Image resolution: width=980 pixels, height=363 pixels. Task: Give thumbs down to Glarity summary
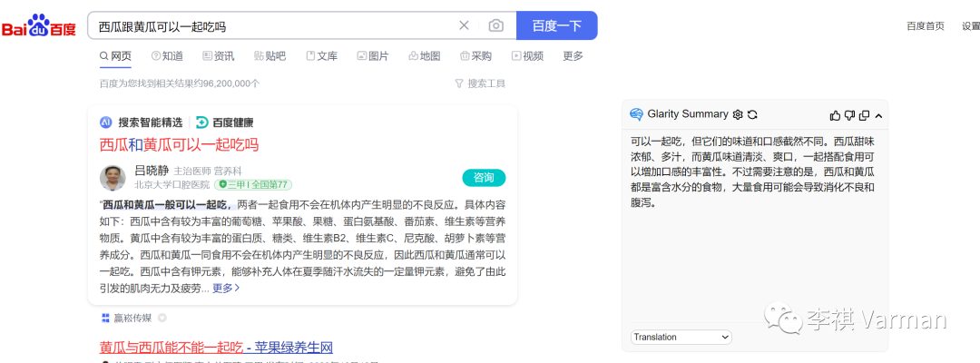click(x=849, y=115)
